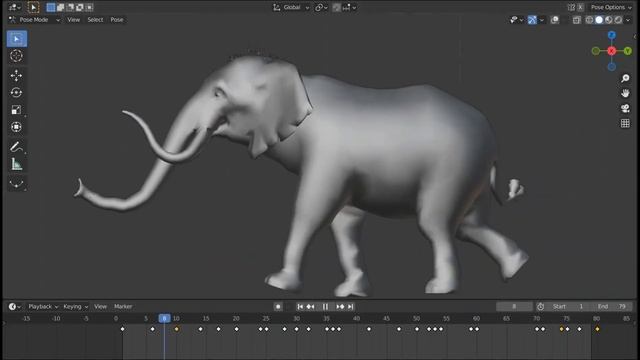The height and width of the screenshot is (360, 640).
Task: Jump to the end frame
Action: click(351, 307)
